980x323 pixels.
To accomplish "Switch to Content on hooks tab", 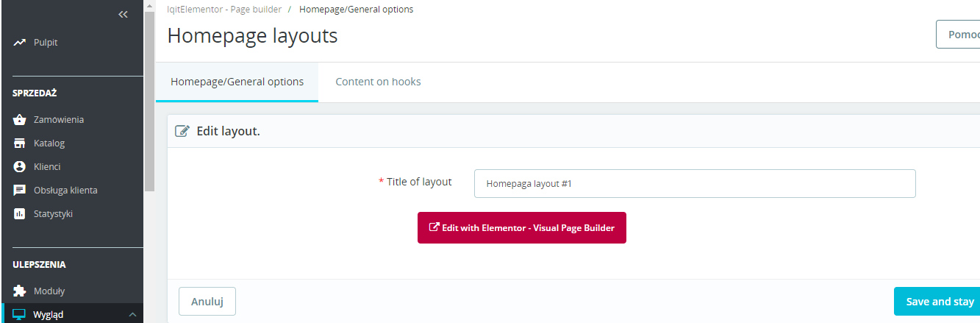I will pos(378,82).
